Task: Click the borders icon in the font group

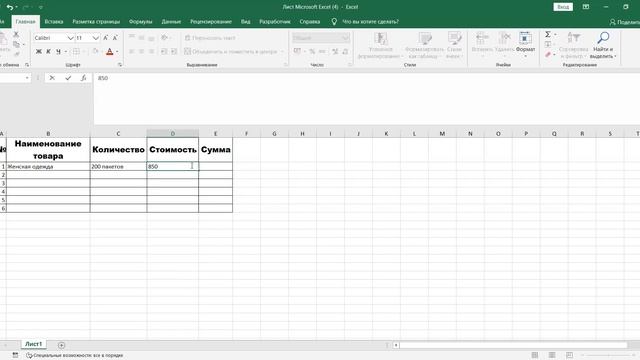Action: (x=76, y=51)
